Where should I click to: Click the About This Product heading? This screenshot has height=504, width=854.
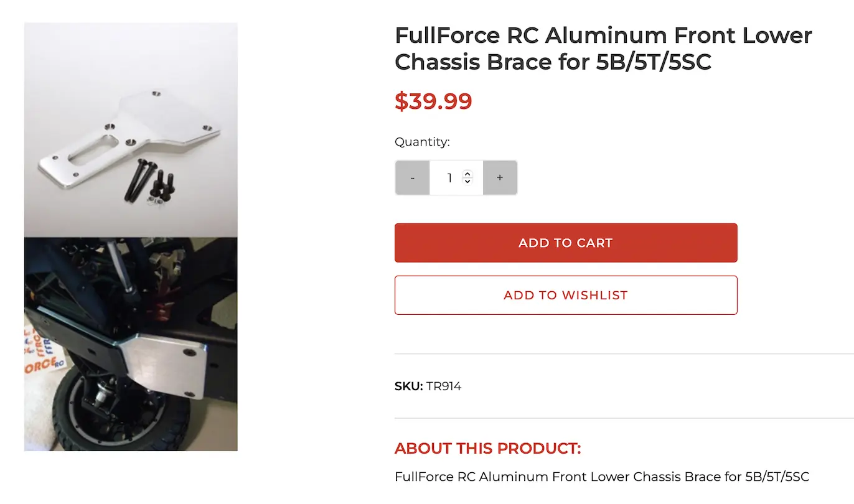click(487, 448)
